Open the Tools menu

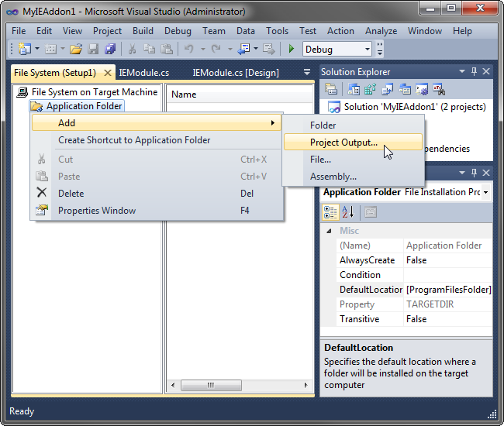pyautogui.click(x=277, y=31)
